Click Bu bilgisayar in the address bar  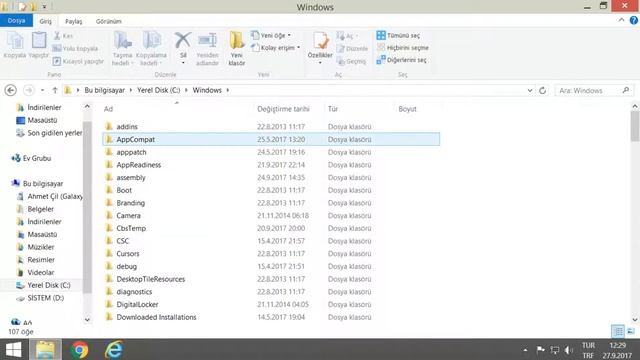(104, 90)
